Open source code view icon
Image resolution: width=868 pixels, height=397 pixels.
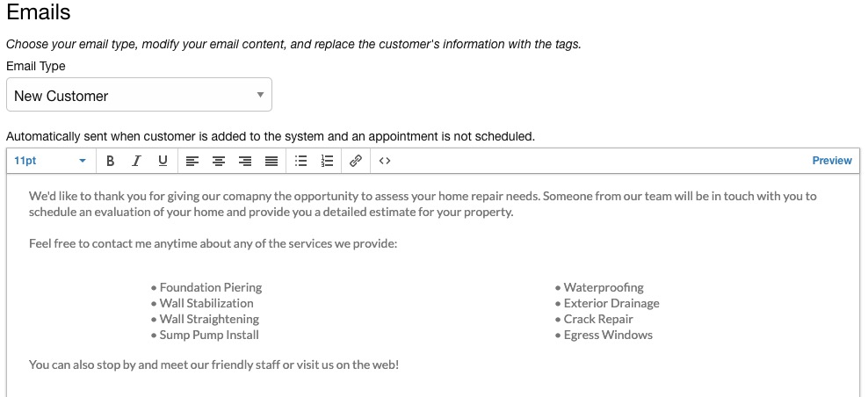tap(385, 161)
